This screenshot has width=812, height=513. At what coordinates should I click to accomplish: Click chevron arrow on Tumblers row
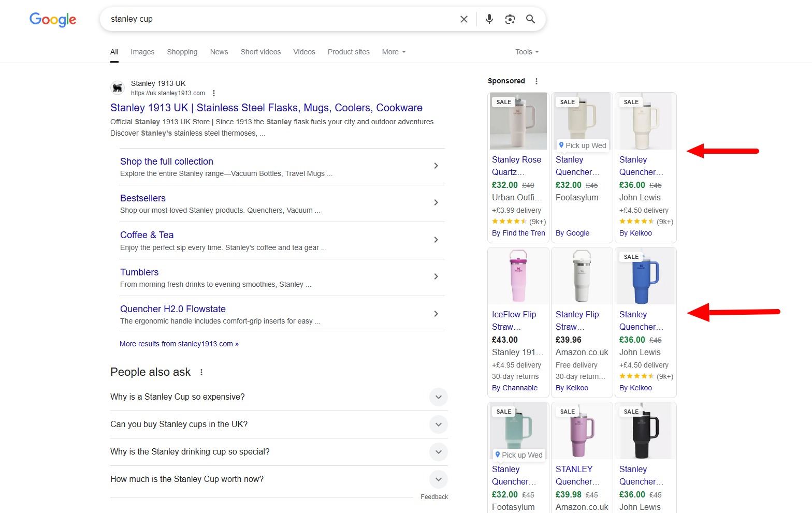coord(436,276)
